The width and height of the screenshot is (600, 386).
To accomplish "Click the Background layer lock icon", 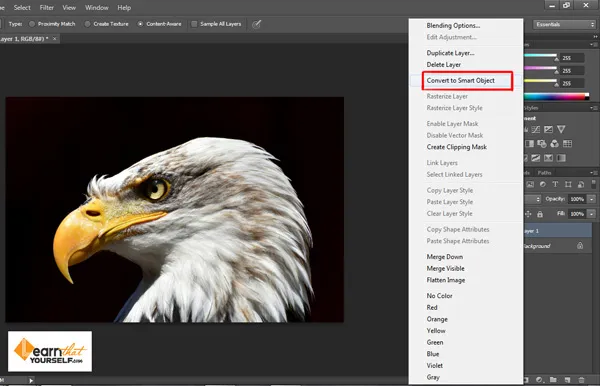I will coord(580,246).
